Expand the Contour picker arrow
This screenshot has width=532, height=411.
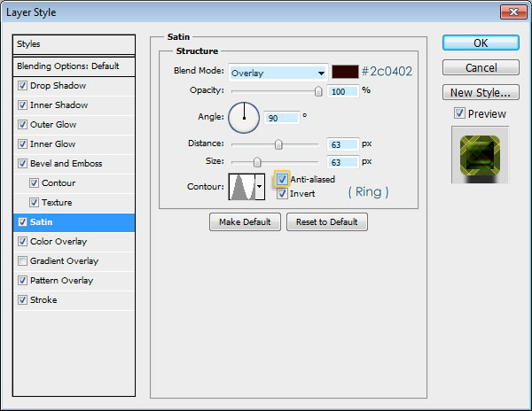point(259,186)
